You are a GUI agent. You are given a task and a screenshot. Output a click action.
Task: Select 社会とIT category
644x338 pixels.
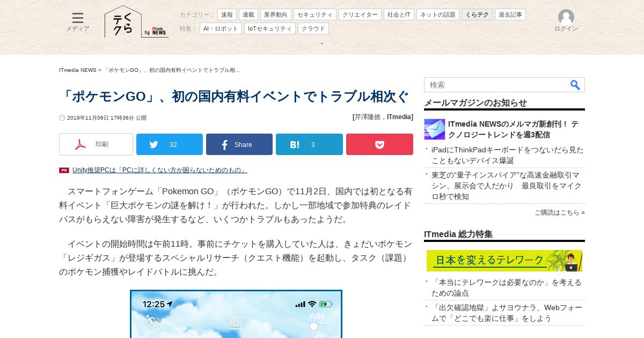pos(399,14)
